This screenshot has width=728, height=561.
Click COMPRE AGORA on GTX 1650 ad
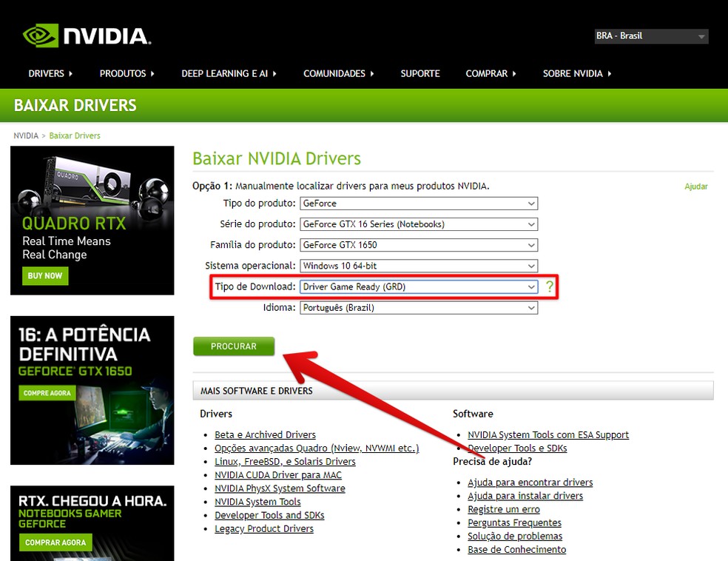[x=47, y=393]
